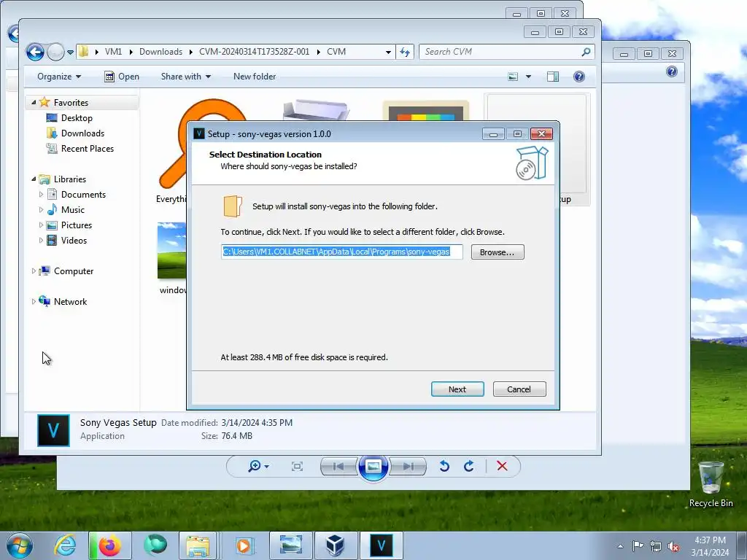This screenshot has width=747, height=560.
Task: Select Network in navigation pane
Action: pyautogui.click(x=69, y=301)
